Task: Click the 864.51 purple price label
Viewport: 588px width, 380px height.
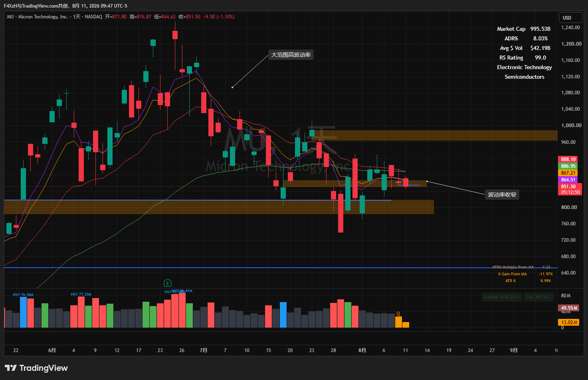Action: click(x=568, y=180)
